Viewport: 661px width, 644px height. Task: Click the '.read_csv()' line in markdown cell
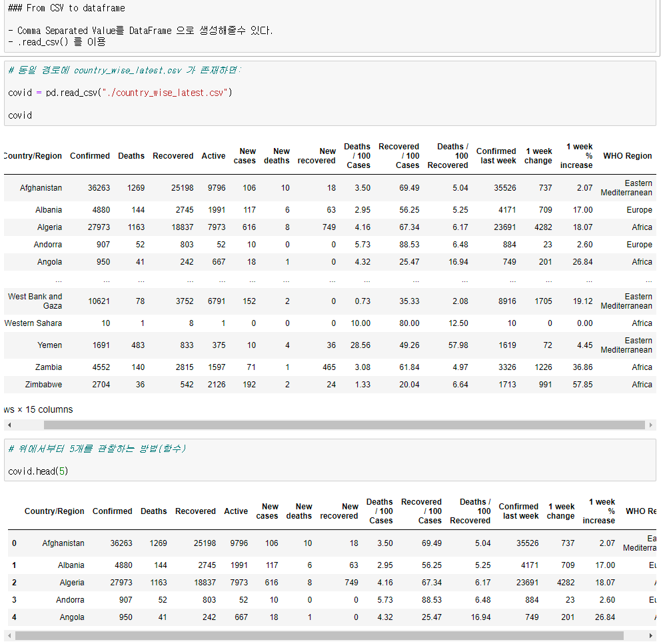(57, 42)
